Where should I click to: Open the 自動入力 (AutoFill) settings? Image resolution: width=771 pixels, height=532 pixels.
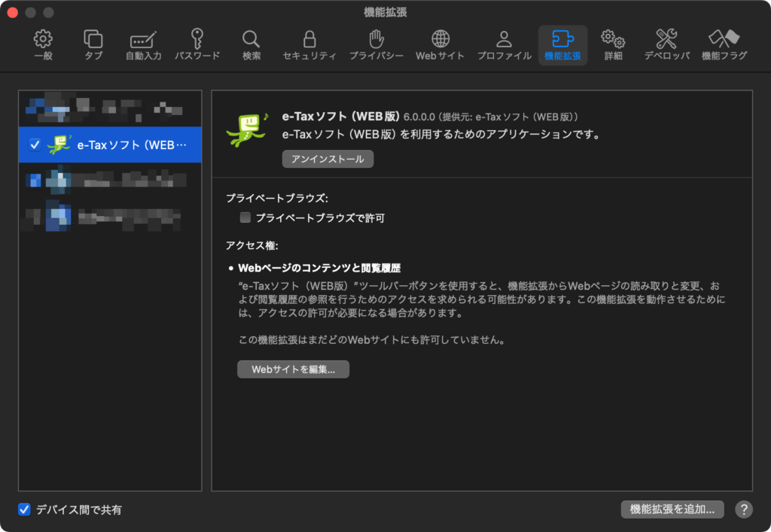click(x=143, y=45)
